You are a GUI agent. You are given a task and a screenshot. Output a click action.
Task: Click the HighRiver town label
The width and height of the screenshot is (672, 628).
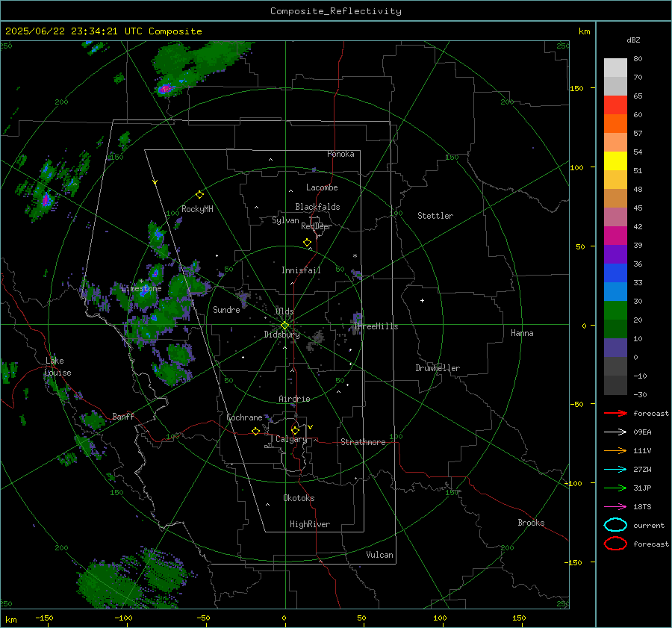(x=310, y=524)
